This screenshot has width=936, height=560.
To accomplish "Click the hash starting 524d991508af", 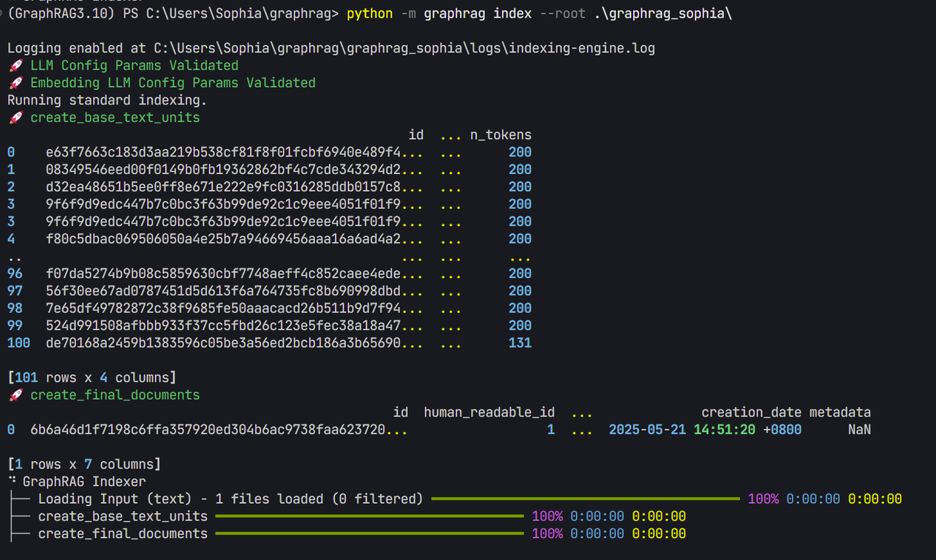I will [x=235, y=326].
